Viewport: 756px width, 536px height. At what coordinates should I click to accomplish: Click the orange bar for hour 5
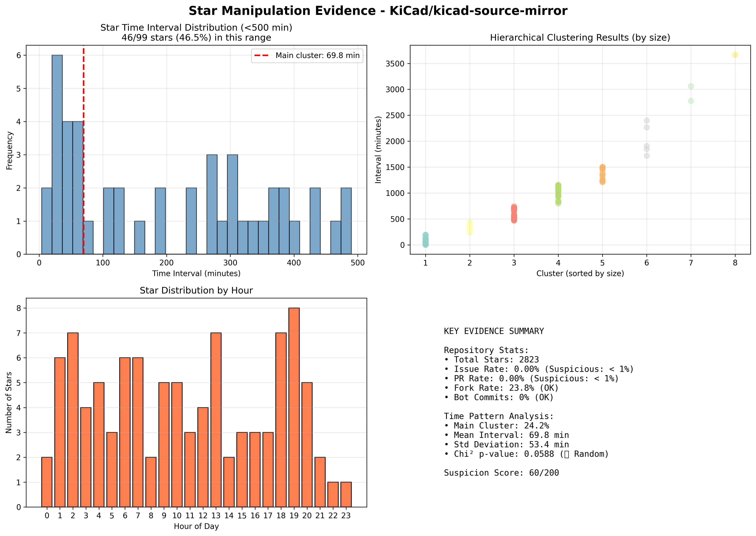(112, 470)
